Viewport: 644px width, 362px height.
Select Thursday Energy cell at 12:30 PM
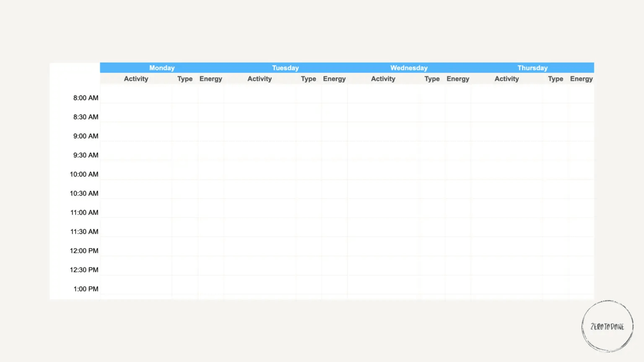581,266
